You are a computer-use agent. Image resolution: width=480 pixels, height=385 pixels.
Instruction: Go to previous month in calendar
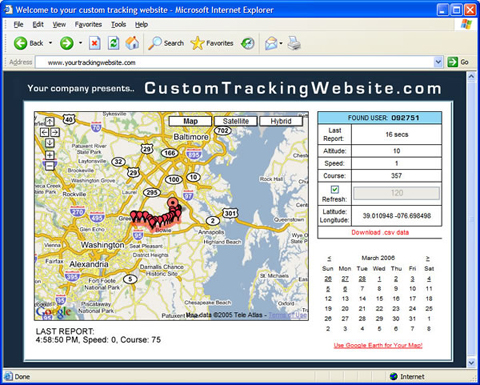[x=329, y=258]
